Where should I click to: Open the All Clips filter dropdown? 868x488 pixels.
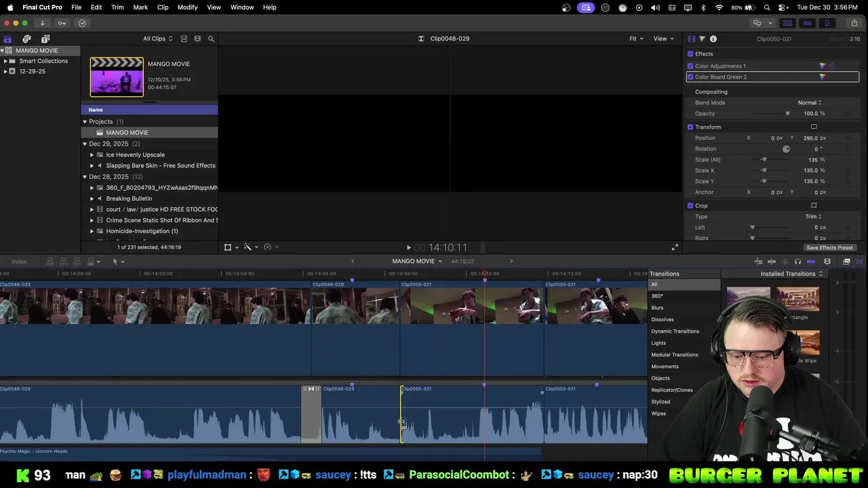point(157,39)
